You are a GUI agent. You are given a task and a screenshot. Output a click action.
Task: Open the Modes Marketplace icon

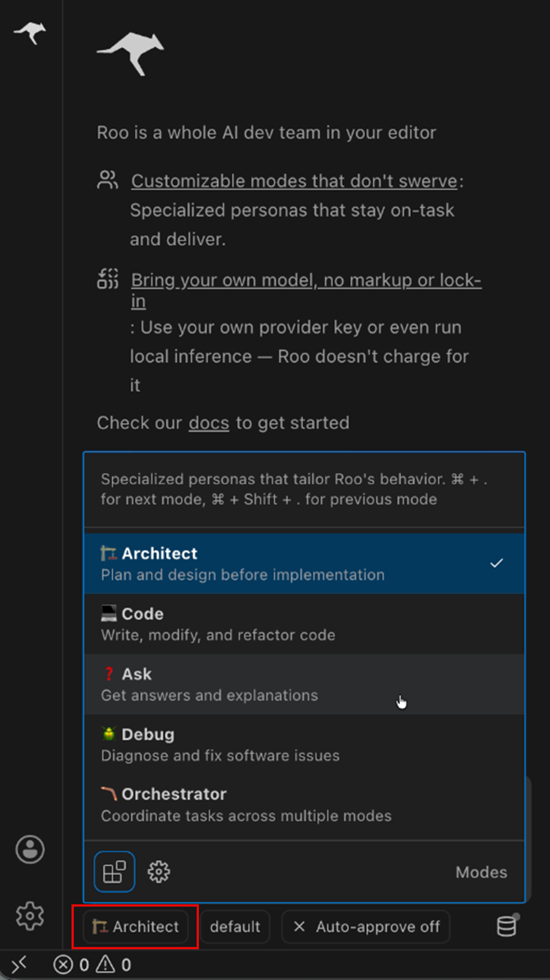pos(114,871)
